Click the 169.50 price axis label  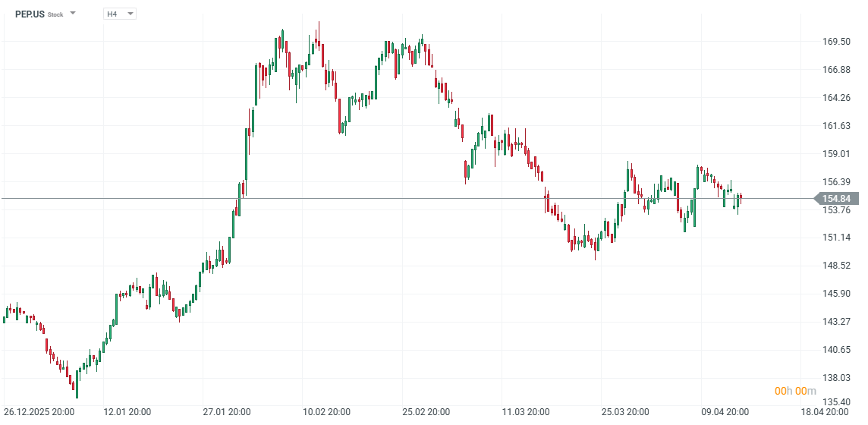835,42
